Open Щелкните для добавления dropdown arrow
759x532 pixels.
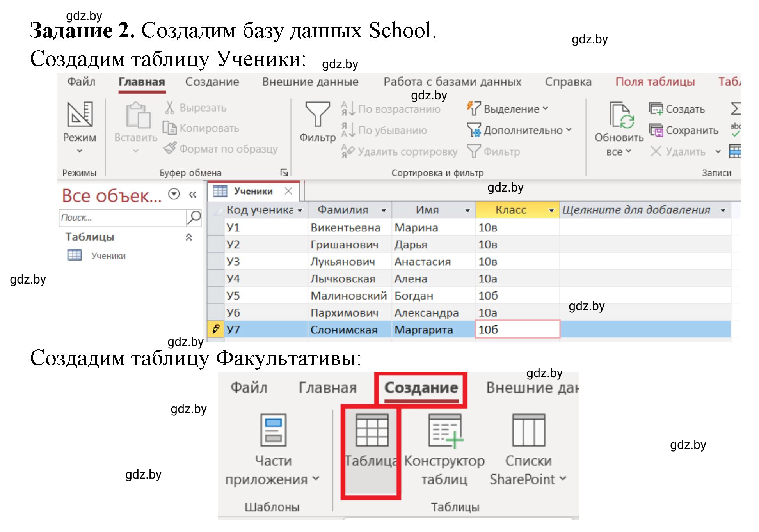click(x=723, y=211)
